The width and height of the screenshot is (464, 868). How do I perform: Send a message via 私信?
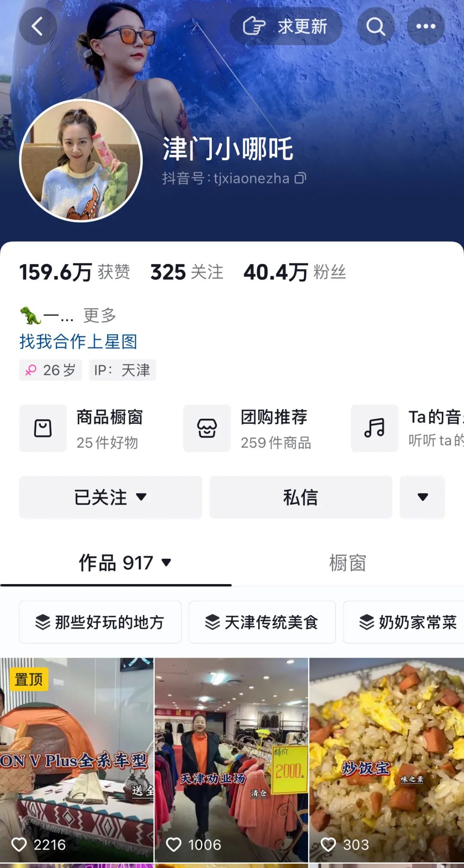click(301, 497)
